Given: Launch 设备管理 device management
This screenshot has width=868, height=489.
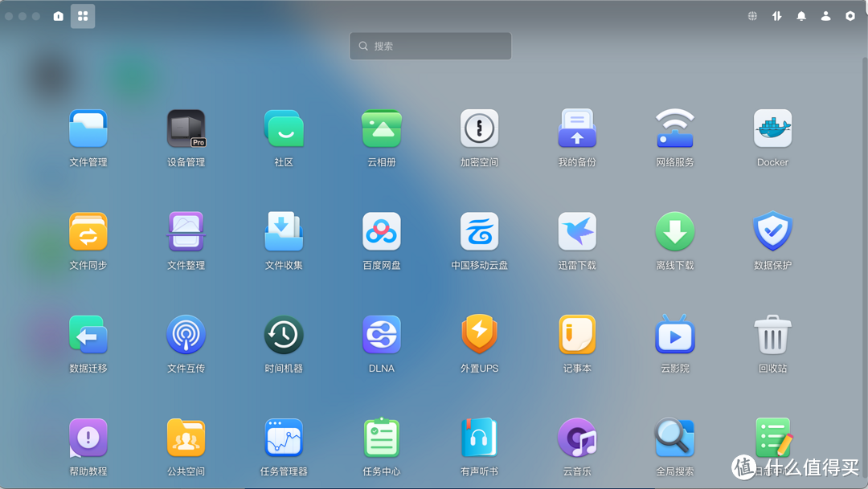Looking at the screenshot, I should [x=186, y=129].
